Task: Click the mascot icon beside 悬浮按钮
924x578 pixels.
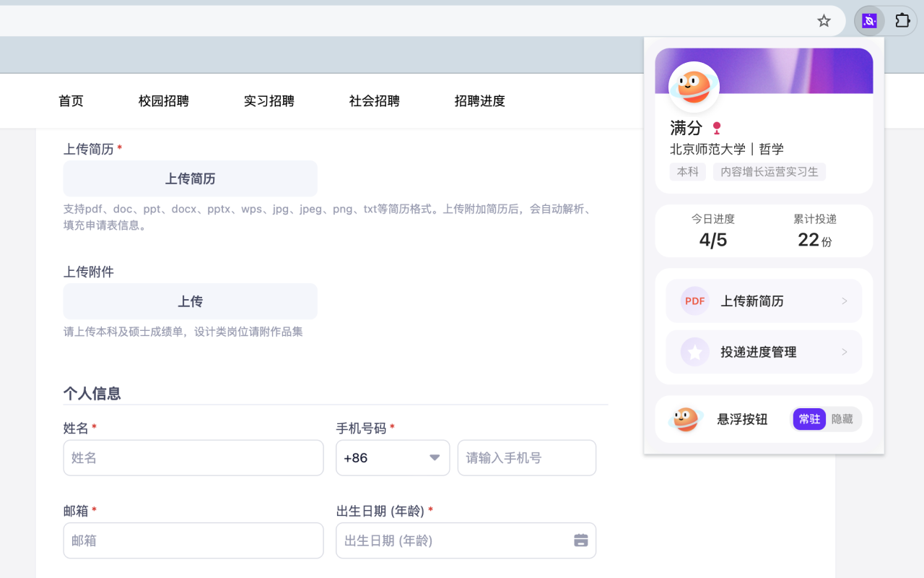Action: [684, 419]
